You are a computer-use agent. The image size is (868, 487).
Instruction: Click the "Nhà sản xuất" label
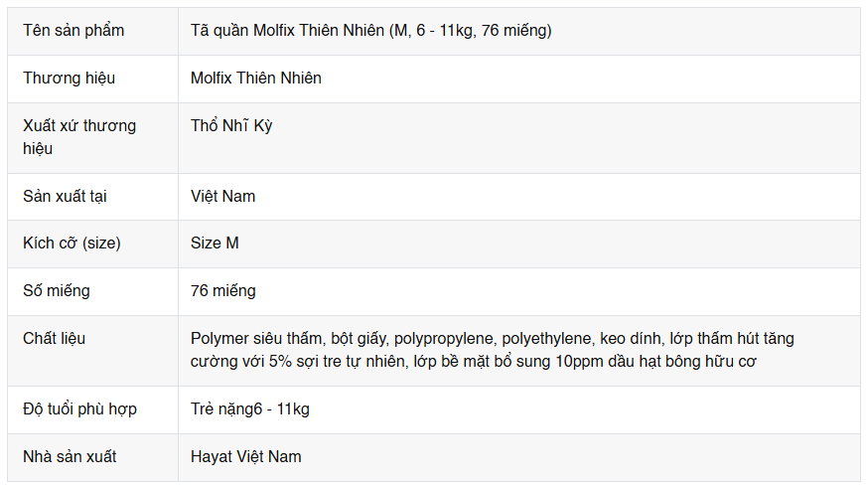70,457
